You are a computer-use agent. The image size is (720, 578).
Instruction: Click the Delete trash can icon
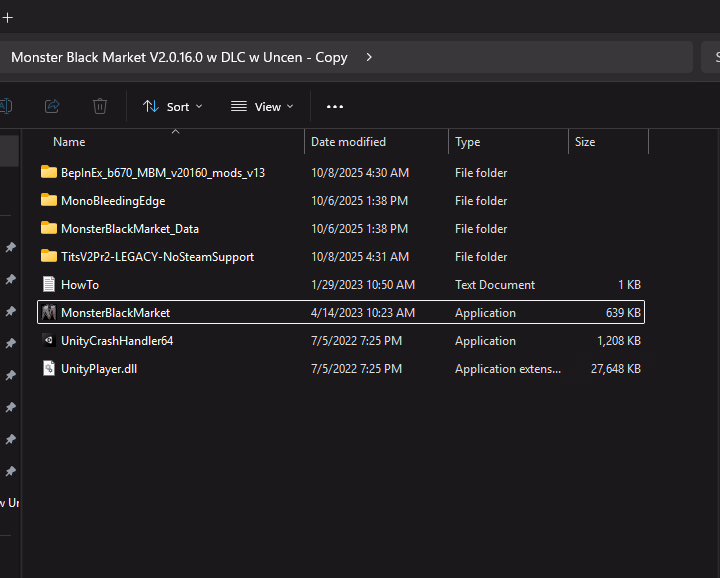click(x=100, y=106)
